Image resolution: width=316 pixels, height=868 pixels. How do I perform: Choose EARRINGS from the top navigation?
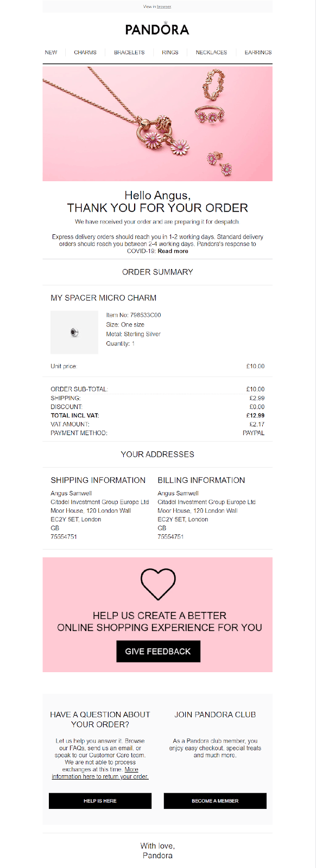coord(258,53)
